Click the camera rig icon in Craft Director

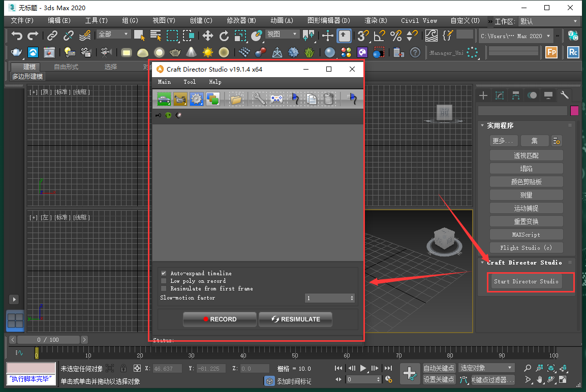click(180, 99)
